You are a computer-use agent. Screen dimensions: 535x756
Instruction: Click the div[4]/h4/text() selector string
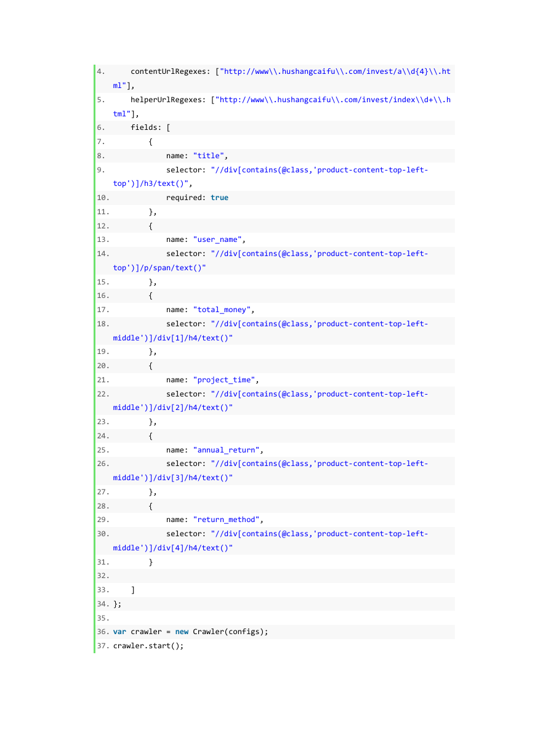tap(271, 541)
